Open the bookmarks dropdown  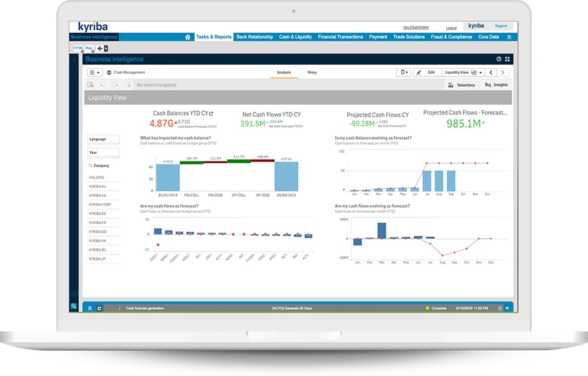pyautogui.click(x=404, y=72)
